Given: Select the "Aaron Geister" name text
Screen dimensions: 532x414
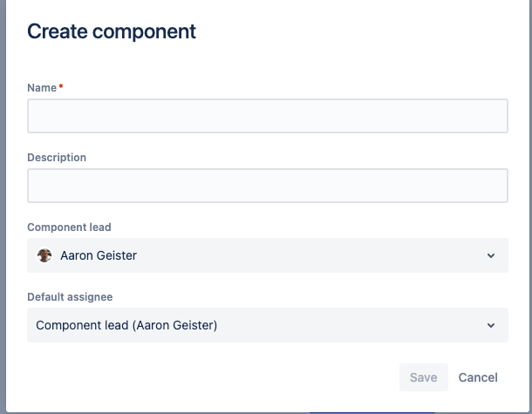Looking at the screenshot, I should point(99,255).
